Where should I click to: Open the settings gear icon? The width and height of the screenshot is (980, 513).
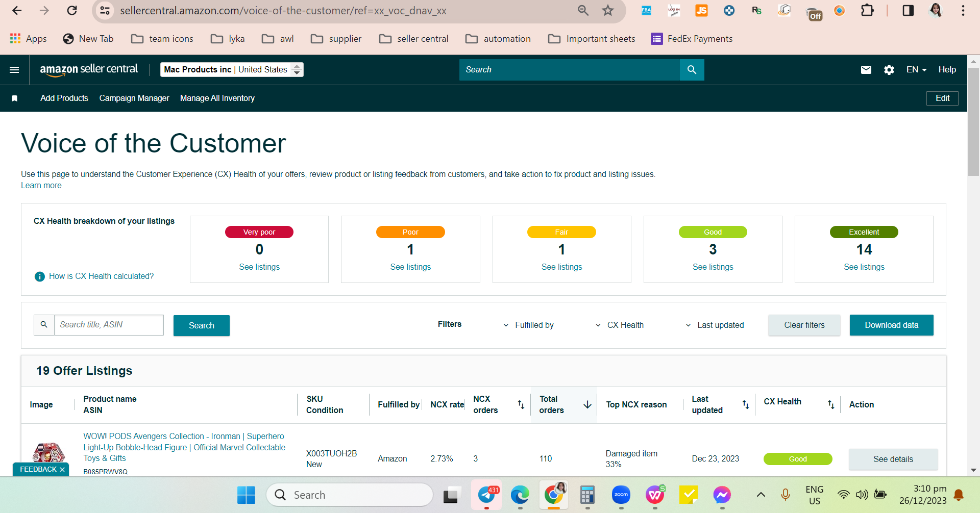click(x=889, y=70)
